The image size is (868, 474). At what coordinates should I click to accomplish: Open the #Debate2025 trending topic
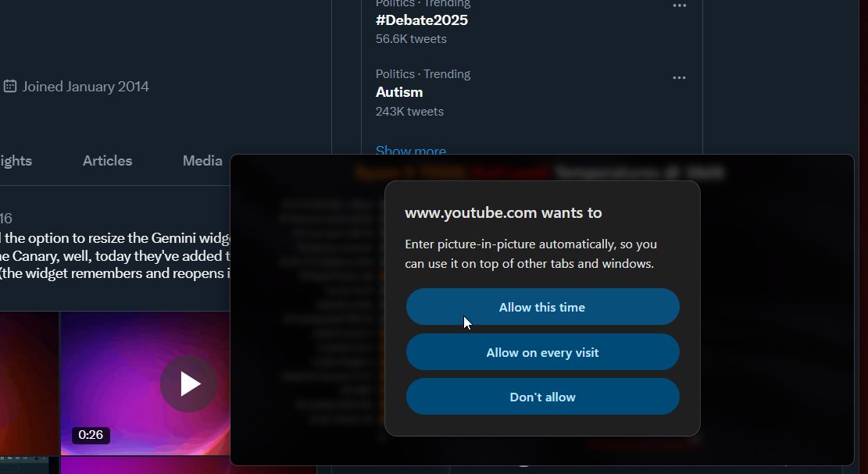tap(422, 20)
